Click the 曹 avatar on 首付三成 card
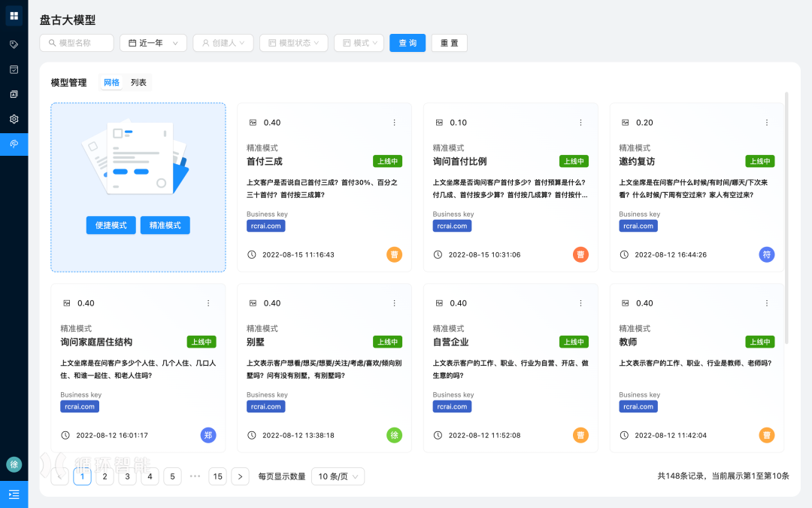This screenshot has width=812, height=508. click(x=394, y=254)
